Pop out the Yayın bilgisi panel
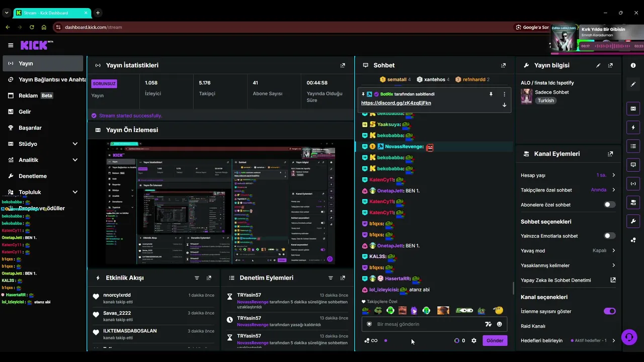This screenshot has width=644, height=362. tap(610, 65)
